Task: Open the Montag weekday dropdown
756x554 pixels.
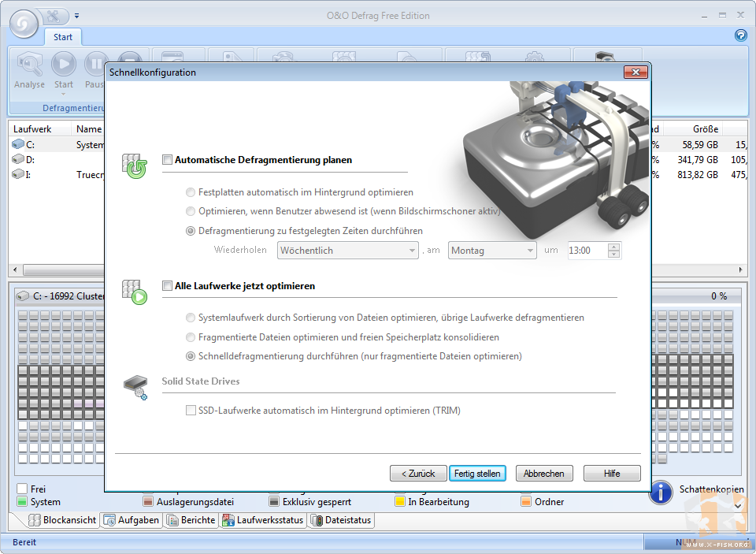Action: (x=492, y=251)
